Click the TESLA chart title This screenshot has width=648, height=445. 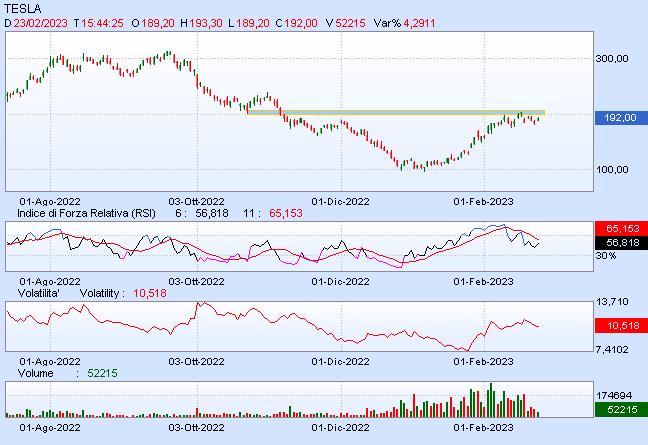tap(23, 8)
